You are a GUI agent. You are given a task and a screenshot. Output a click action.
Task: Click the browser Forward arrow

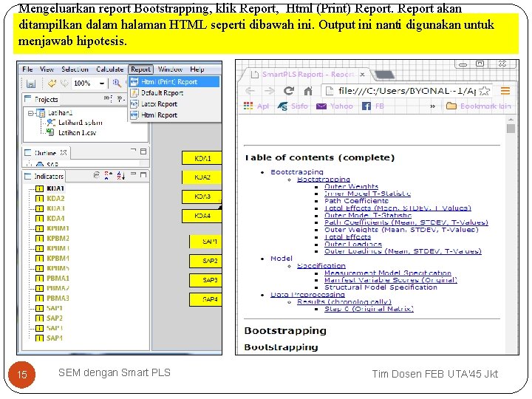(x=270, y=91)
